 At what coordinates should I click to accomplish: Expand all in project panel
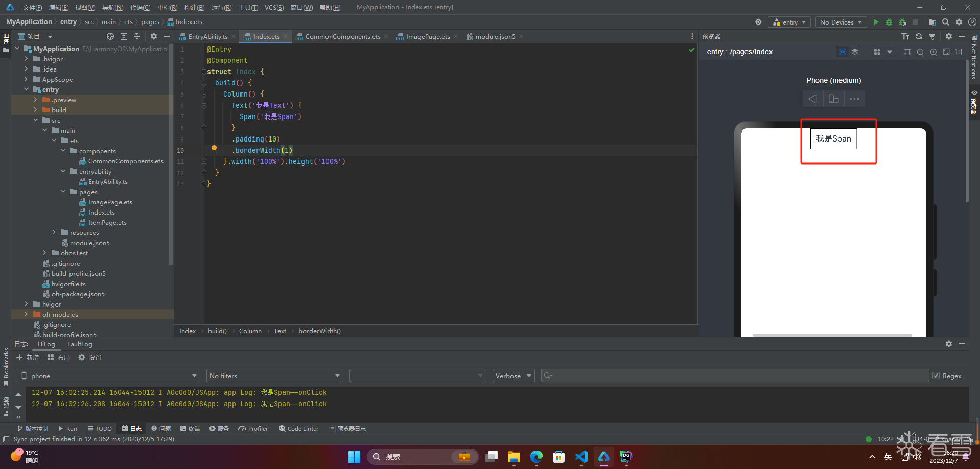point(124,36)
